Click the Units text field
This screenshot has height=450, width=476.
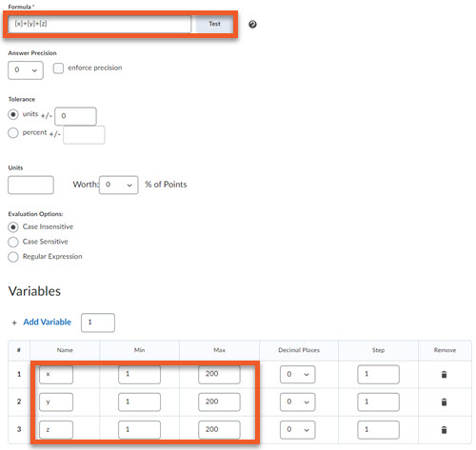click(30, 185)
